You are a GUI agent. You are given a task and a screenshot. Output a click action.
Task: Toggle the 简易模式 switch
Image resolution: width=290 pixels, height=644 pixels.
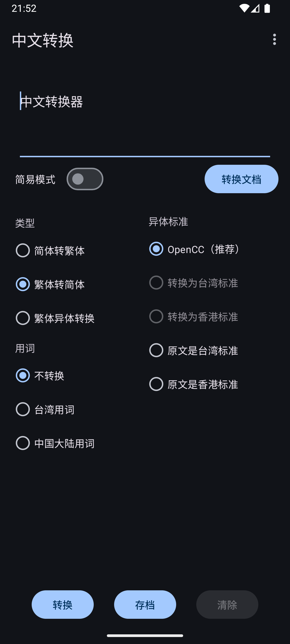coord(85,179)
